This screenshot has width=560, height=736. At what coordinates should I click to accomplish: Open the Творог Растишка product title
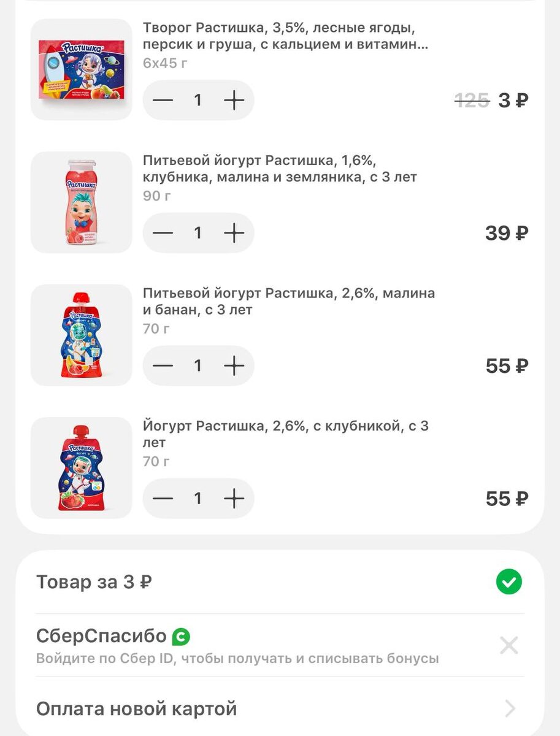[x=285, y=36]
